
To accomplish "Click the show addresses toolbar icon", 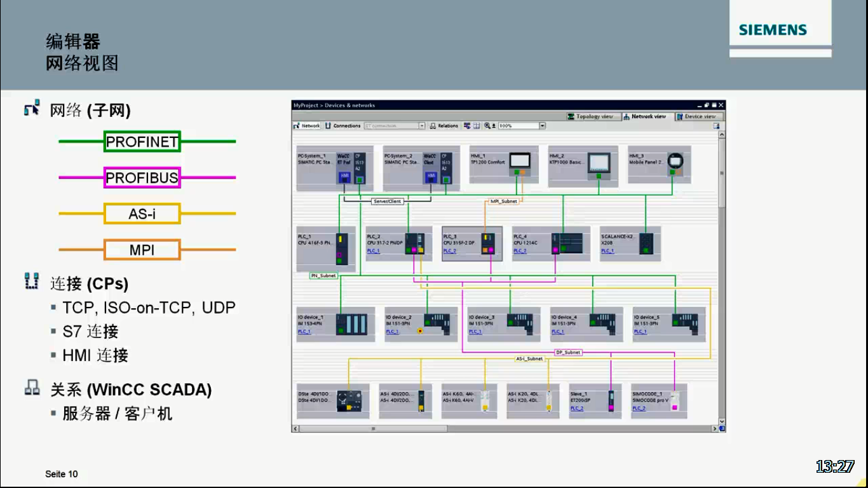I will [x=467, y=126].
